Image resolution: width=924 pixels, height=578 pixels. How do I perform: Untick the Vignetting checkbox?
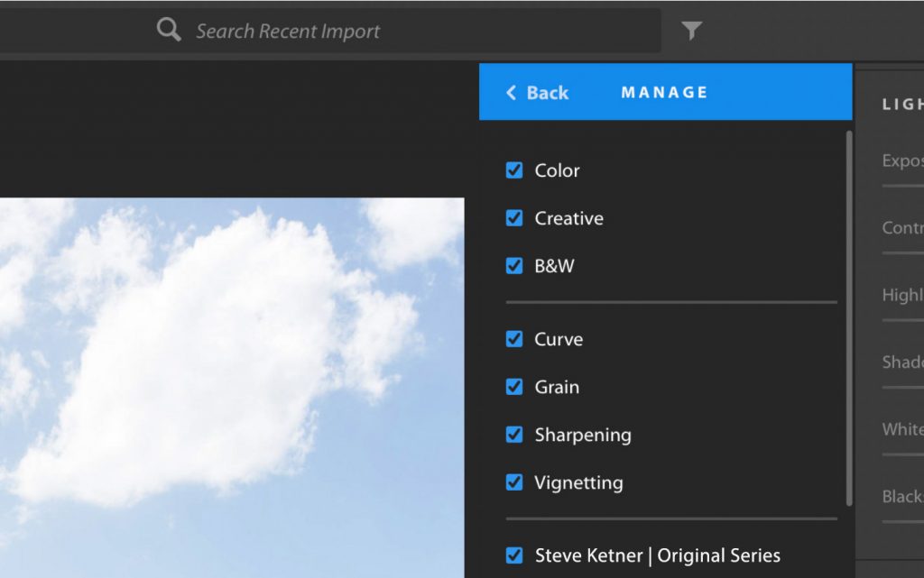click(514, 482)
